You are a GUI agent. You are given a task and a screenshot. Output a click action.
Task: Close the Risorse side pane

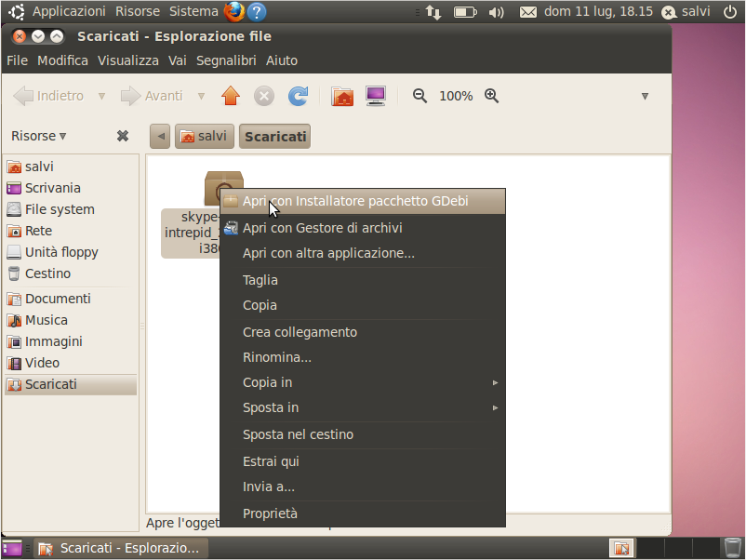point(123,136)
